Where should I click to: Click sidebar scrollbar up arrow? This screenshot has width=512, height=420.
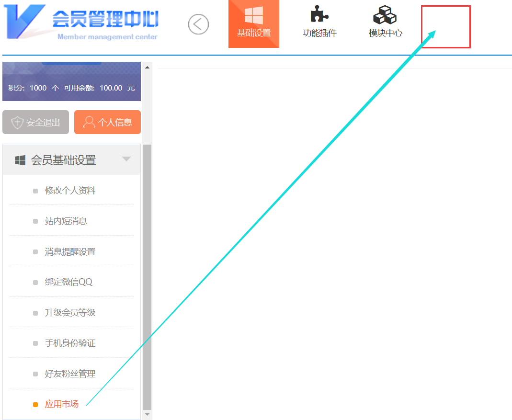pos(147,68)
